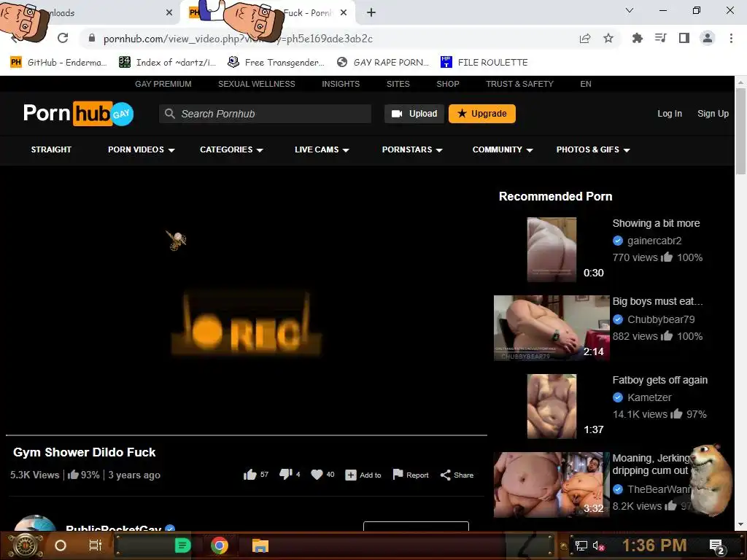Open File Explorer from the taskbar

[x=260, y=545]
